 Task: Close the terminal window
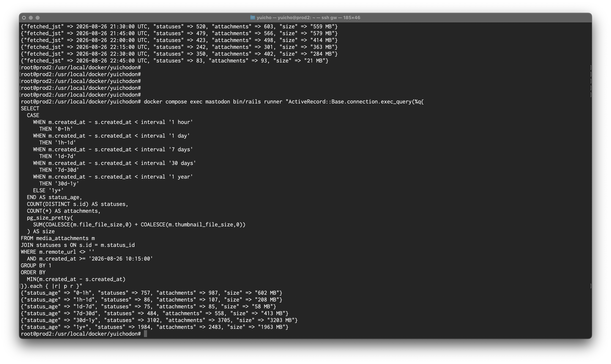(24, 18)
